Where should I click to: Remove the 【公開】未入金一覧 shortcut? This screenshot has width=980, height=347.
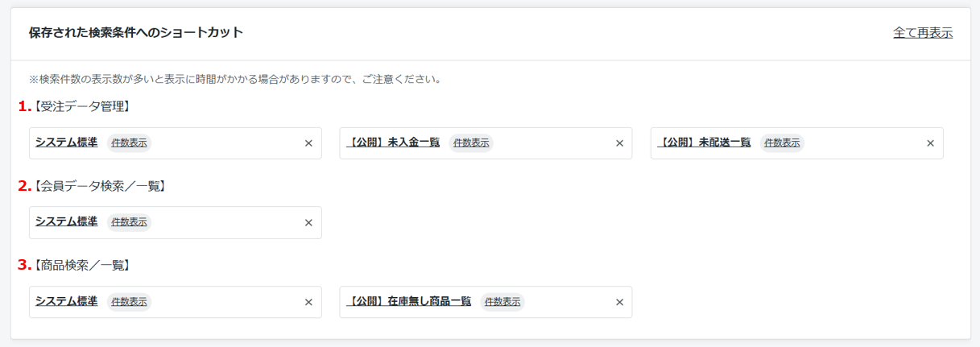coord(619,143)
